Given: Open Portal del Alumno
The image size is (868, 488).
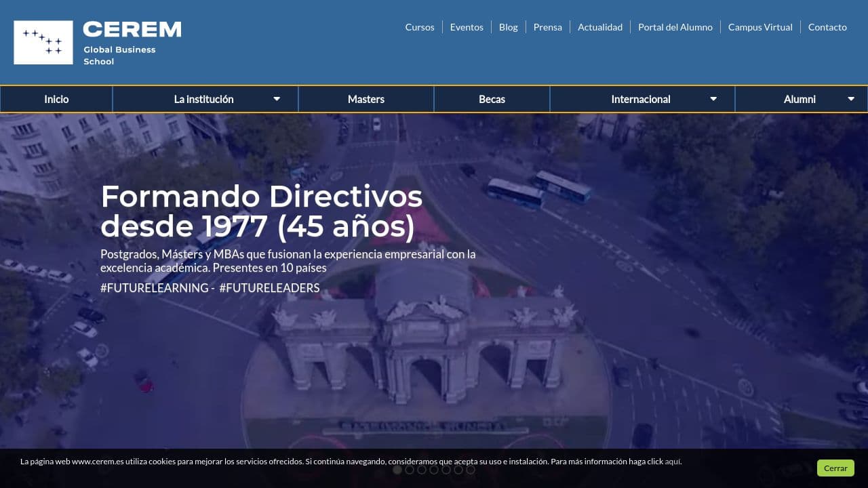Looking at the screenshot, I should click(x=675, y=27).
